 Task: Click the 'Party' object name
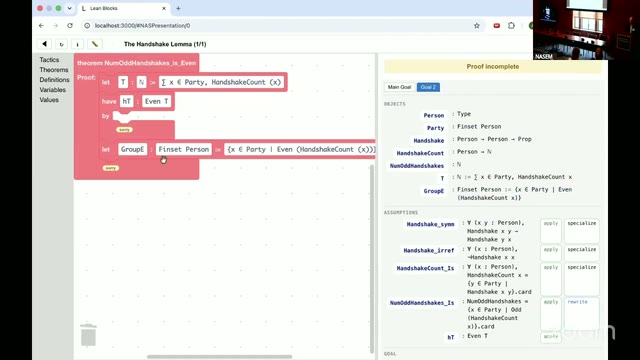click(x=435, y=128)
